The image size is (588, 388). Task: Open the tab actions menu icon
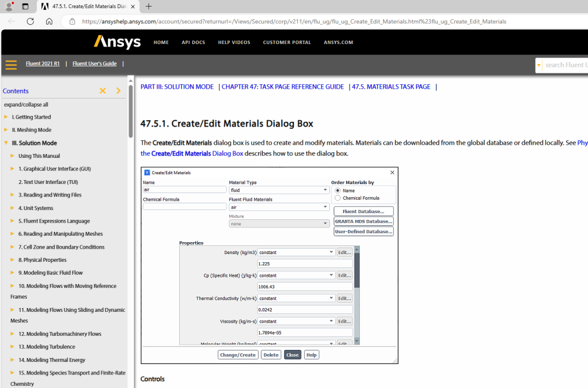click(25, 7)
